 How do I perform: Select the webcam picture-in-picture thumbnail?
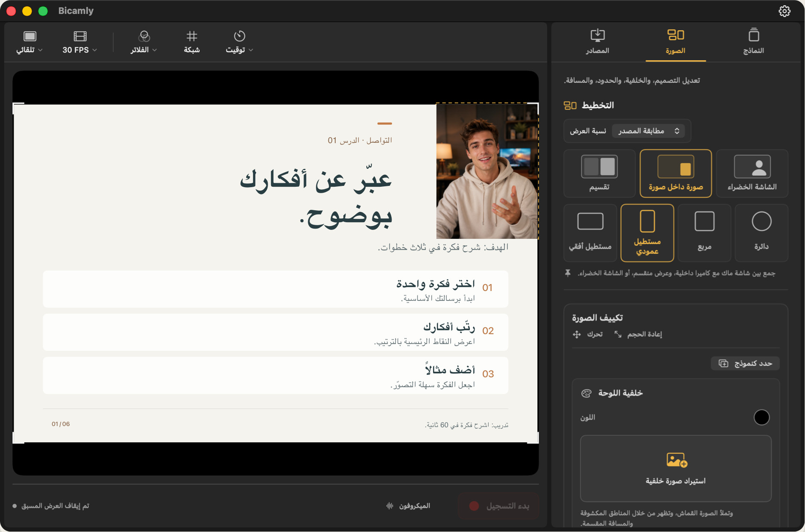click(x=487, y=171)
